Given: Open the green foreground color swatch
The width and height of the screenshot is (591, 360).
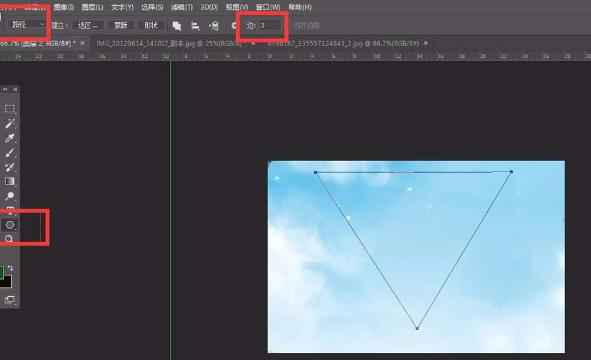Looking at the screenshot, I should tap(2, 272).
